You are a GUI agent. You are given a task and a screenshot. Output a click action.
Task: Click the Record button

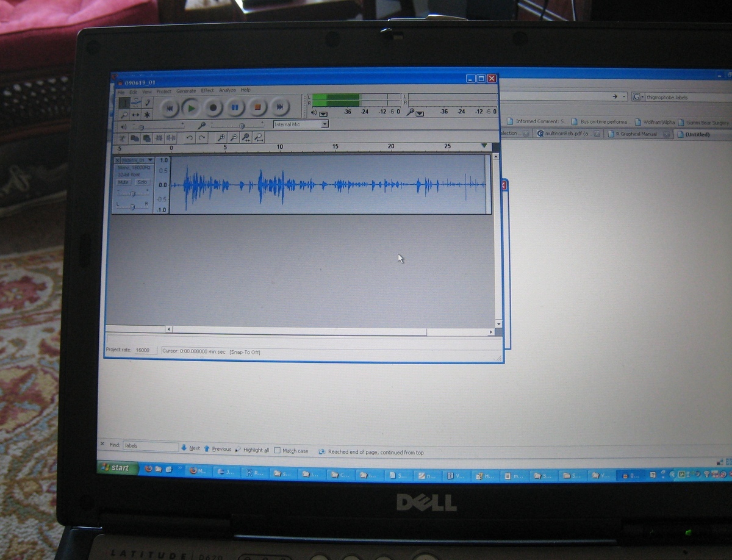tap(213, 108)
